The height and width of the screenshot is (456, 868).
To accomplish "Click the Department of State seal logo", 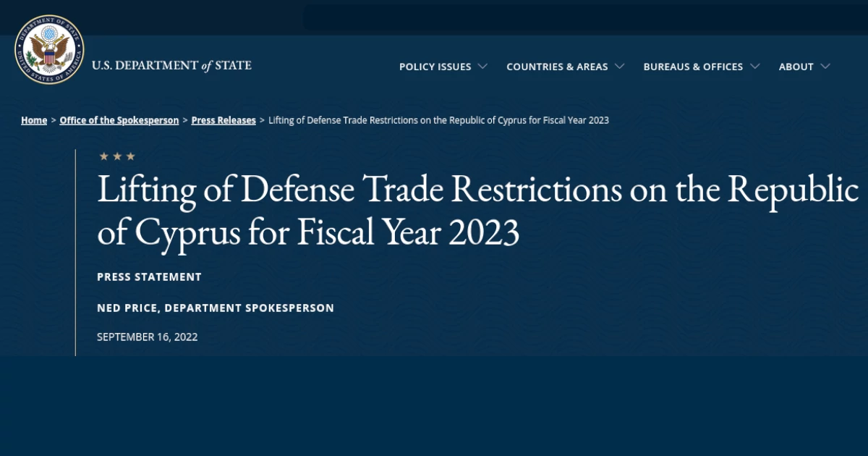I will 49,49.
